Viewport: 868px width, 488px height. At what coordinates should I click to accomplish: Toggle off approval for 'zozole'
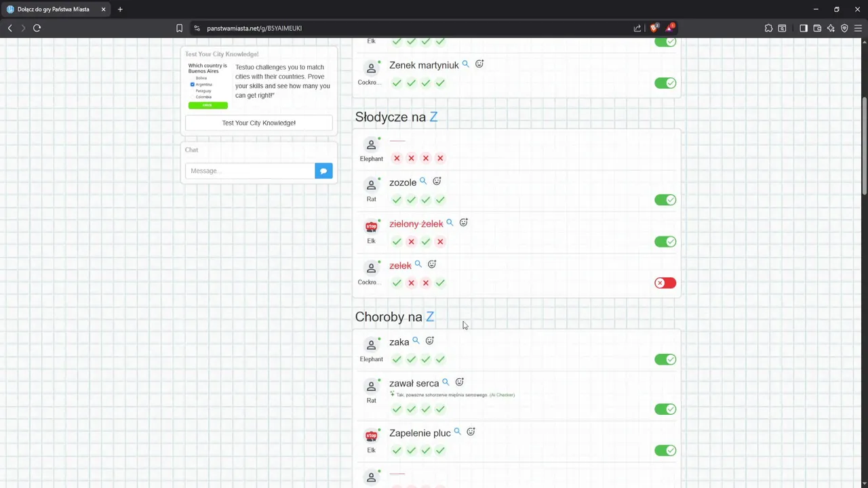coord(665,200)
